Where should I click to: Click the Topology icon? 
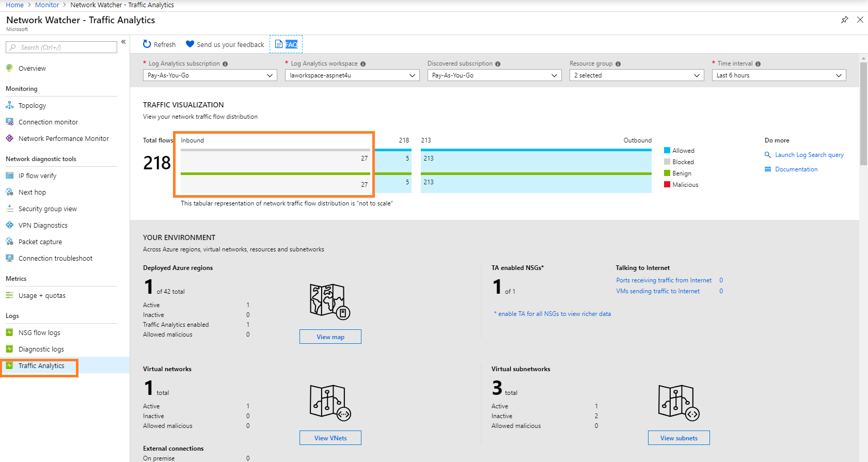9,105
